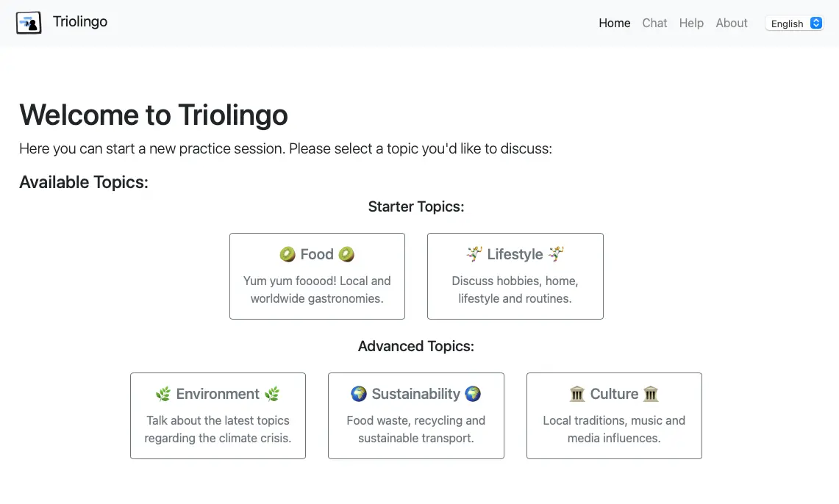
Task: Start a session on the Food topic
Action: click(x=317, y=276)
